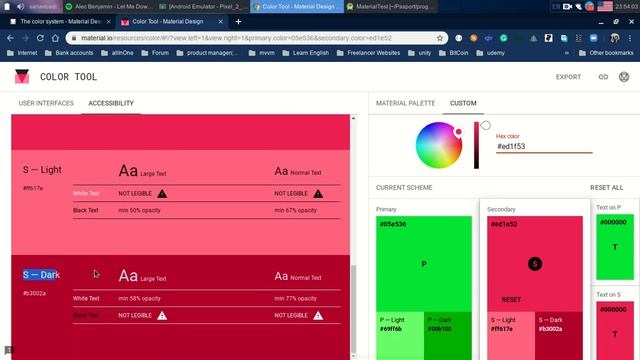Open the Bank accounts bookmark folder
This screenshot has width=640, height=360.
point(69,53)
